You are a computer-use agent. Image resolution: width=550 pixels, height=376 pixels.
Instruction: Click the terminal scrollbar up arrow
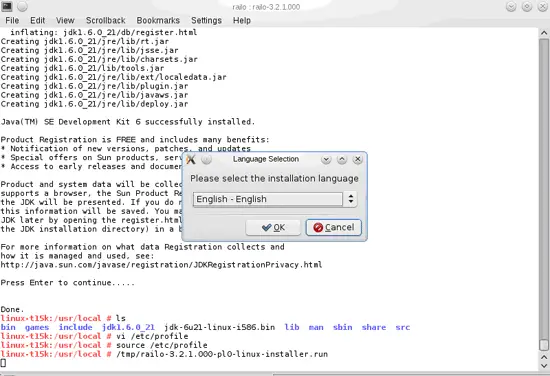point(544,33)
